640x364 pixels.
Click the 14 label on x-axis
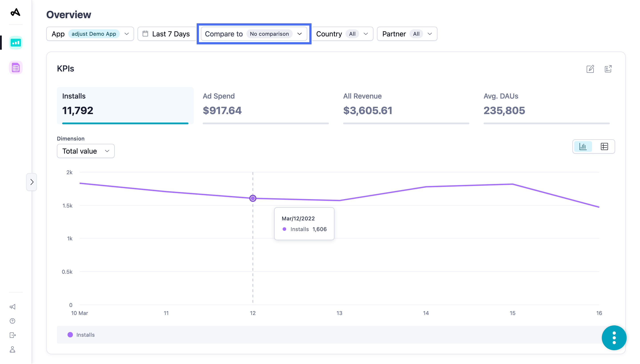click(426, 313)
